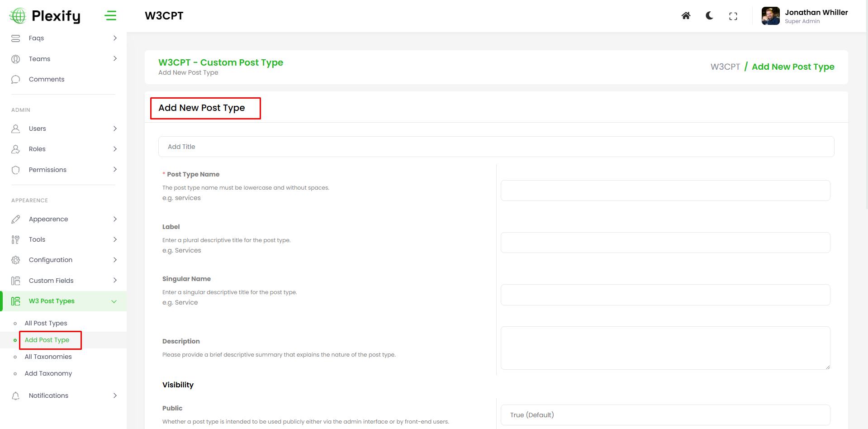Click the Notifications bell icon

[x=16, y=396]
